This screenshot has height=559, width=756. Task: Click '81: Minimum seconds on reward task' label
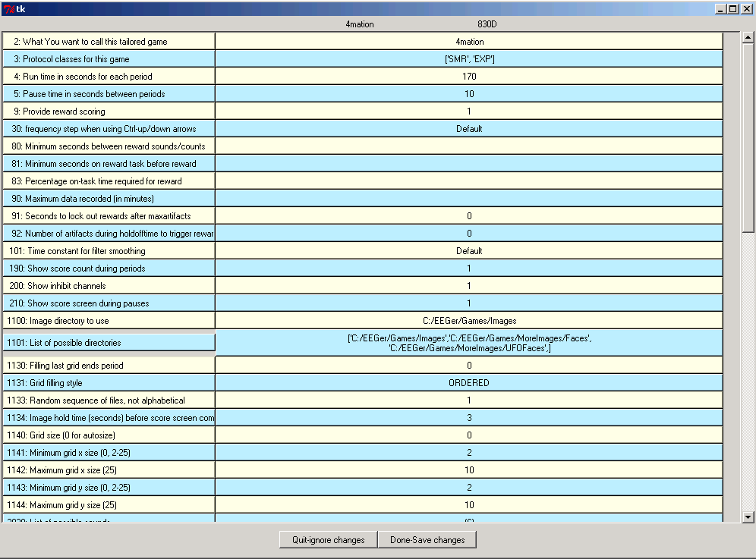click(109, 163)
